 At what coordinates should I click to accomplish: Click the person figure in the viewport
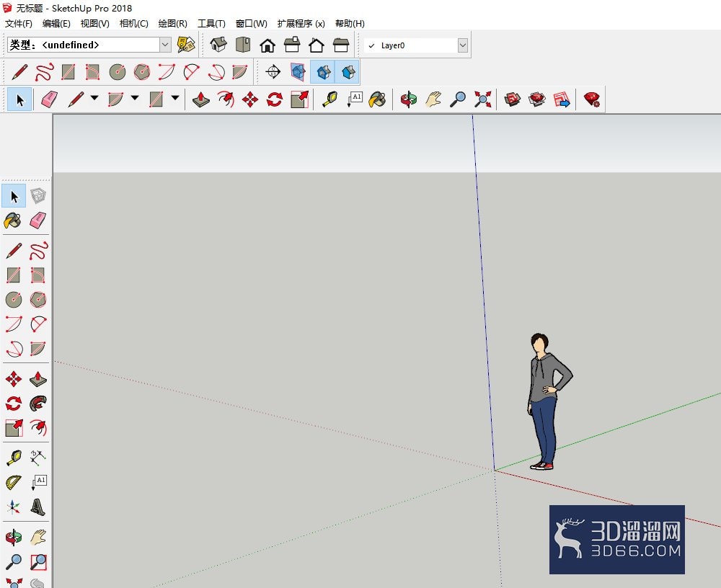click(x=548, y=401)
